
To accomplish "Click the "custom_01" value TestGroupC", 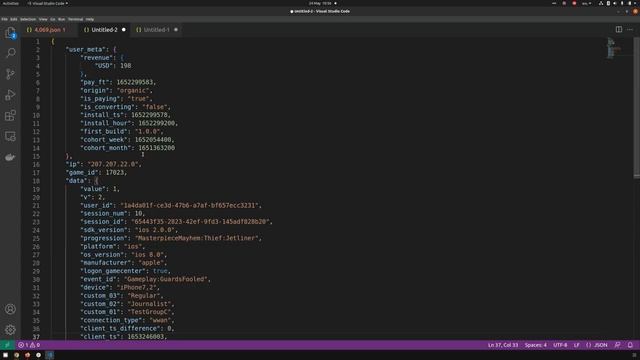I will [149, 312].
